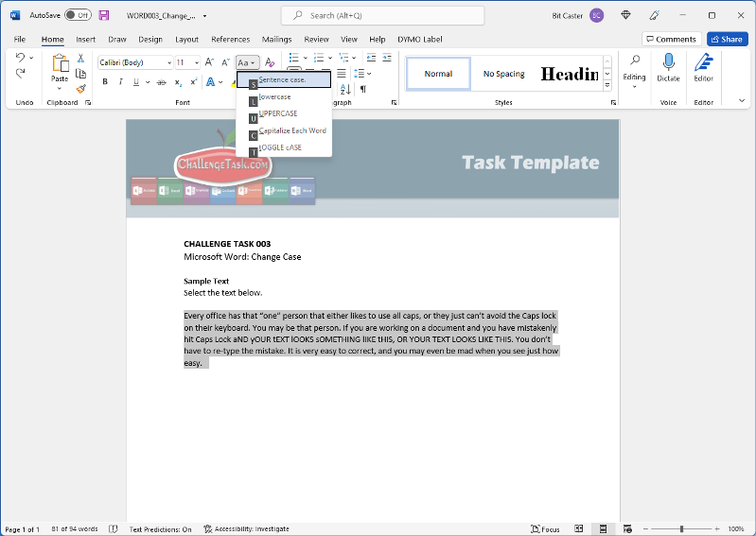Open the Editing dropdown

coord(634,71)
